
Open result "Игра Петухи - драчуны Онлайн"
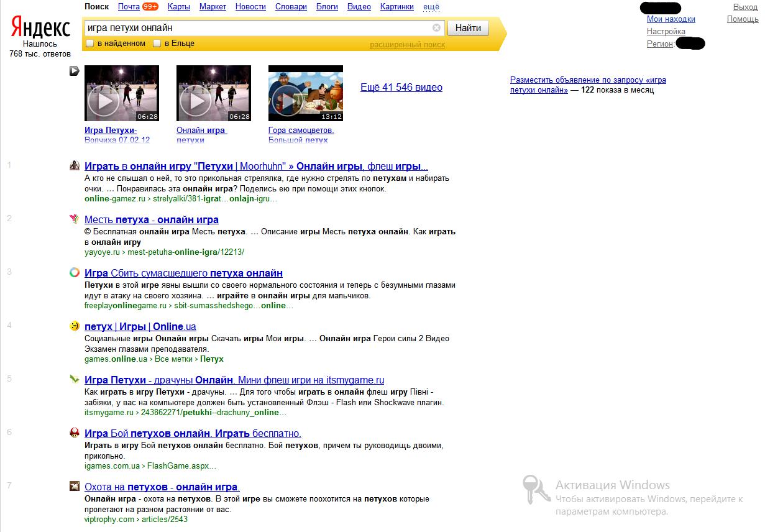(x=234, y=380)
